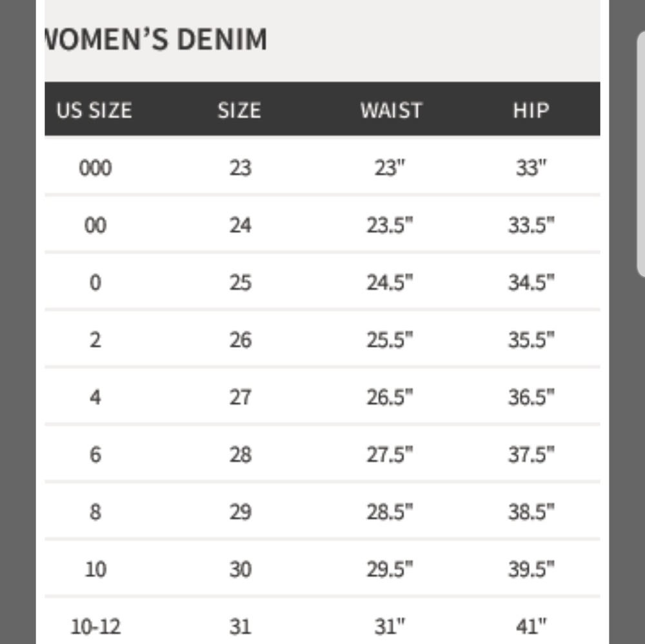Click the 36.5" hip measurement
645x644 pixels.
[531, 397]
